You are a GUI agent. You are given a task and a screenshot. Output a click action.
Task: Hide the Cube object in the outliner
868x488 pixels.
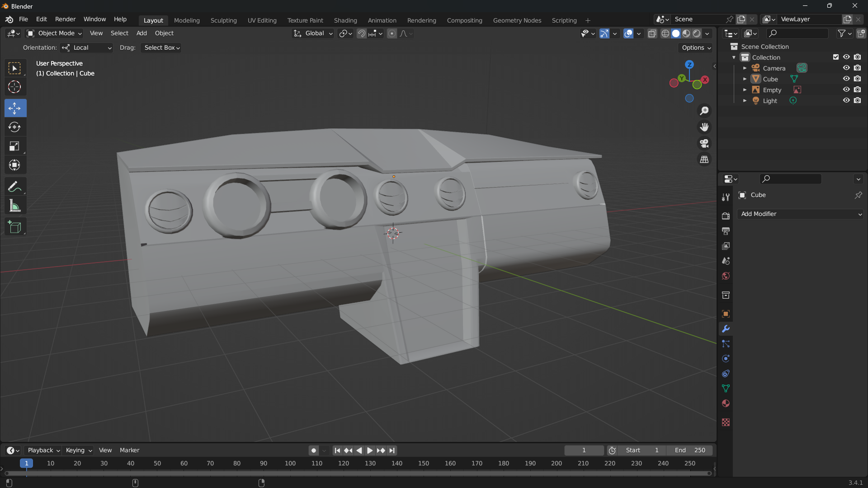pyautogui.click(x=846, y=79)
